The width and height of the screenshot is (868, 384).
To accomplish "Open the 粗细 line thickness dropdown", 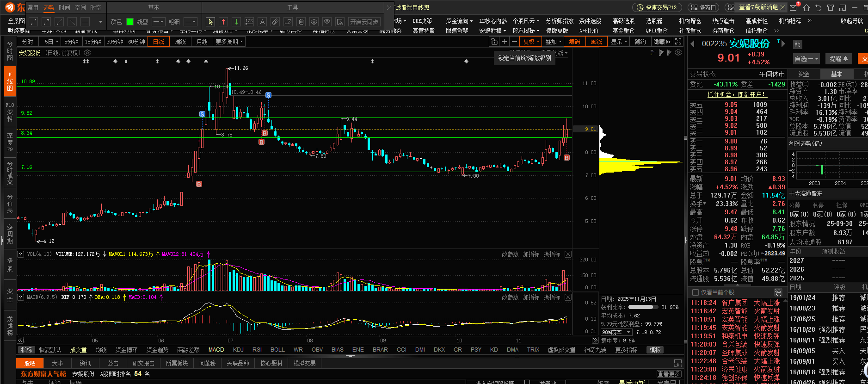I will point(190,22).
